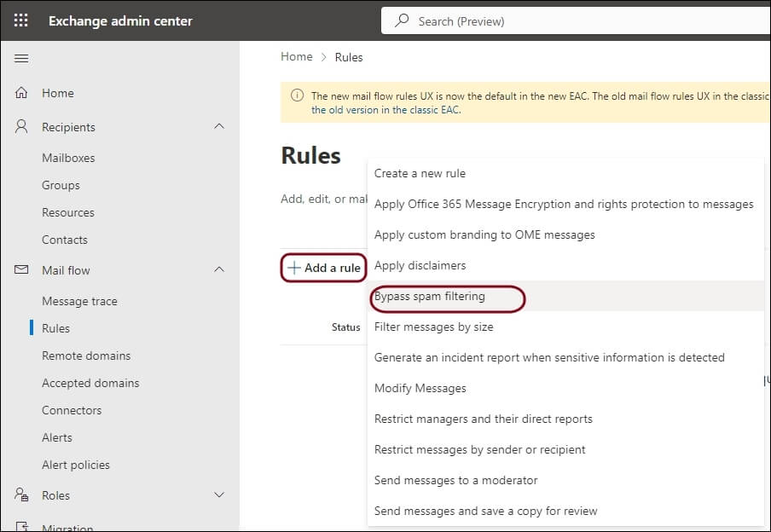Choose Filter messages by size
Image resolution: width=771 pixels, height=532 pixels.
point(433,327)
